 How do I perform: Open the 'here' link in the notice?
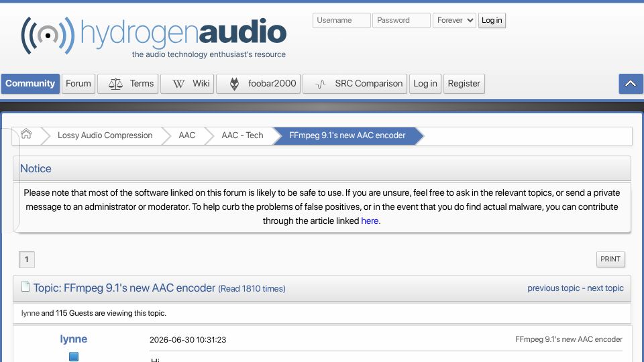click(x=370, y=221)
